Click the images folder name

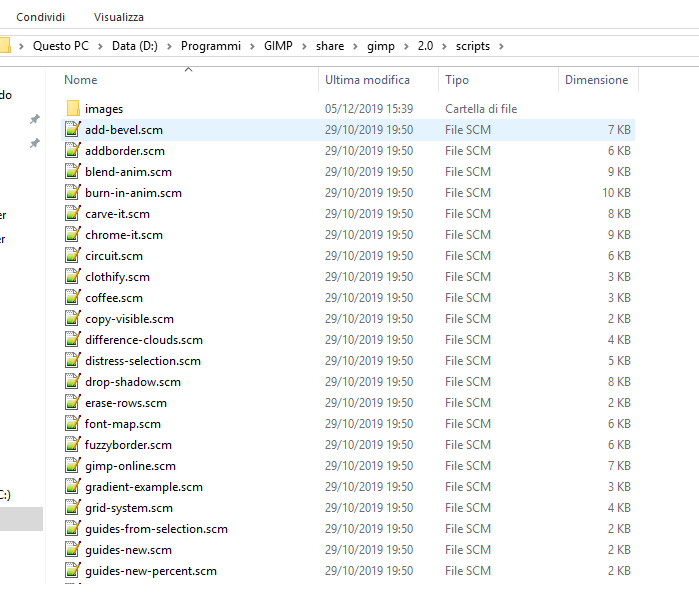click(x=104, y=109)
